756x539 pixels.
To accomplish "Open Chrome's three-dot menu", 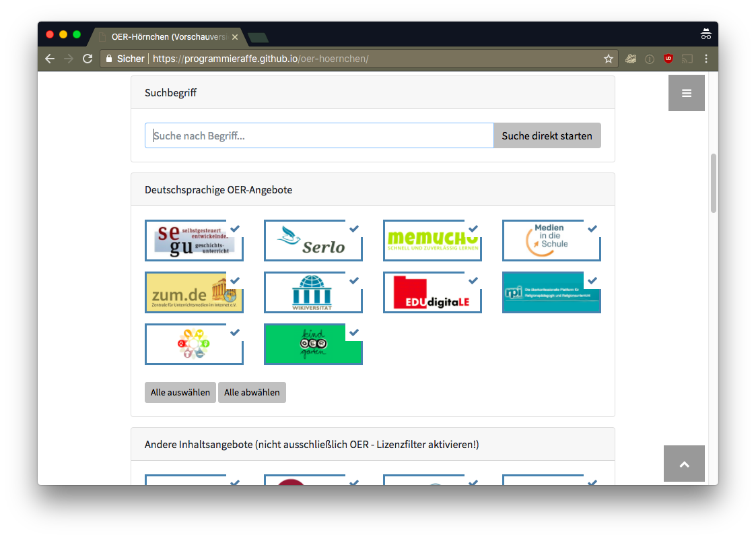I will 706,59.
